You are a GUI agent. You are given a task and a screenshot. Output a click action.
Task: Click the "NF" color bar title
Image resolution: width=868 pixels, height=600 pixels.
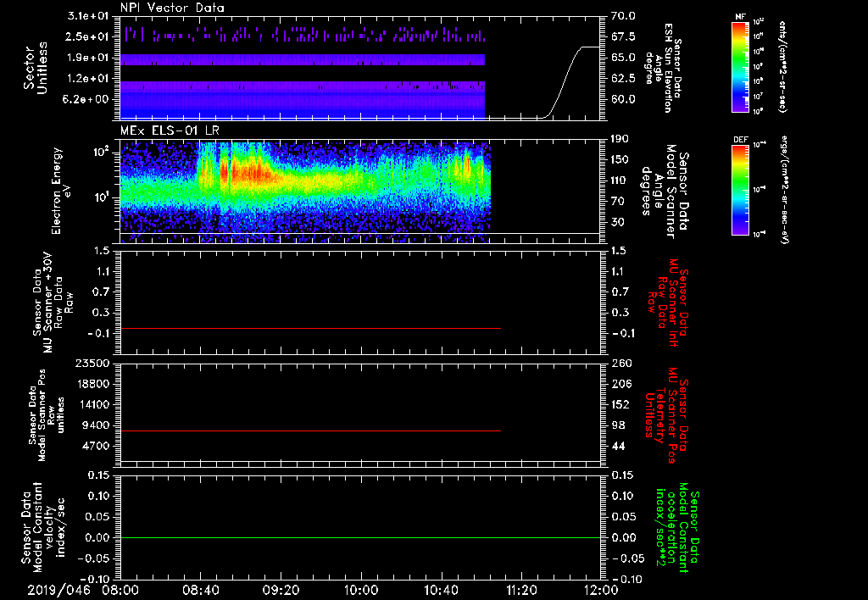(x=740, y=17)
